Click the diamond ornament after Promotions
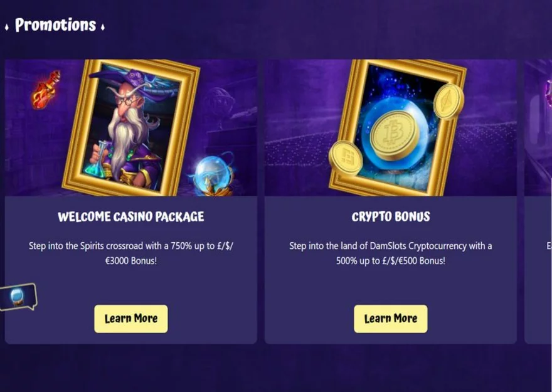Viewport: 552px width, 392px height. pyautogui.click(x=102, y=27)
